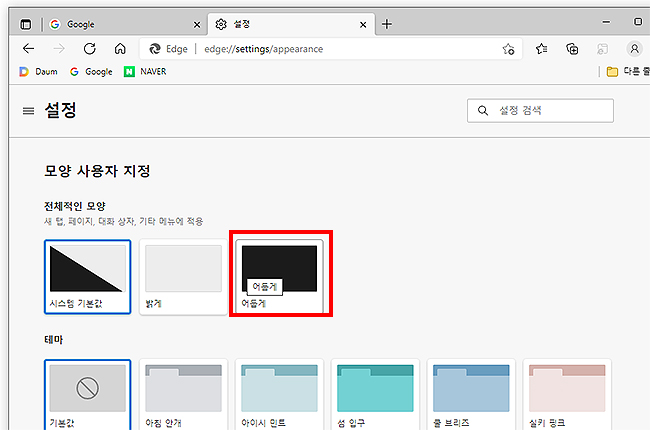
Task: Add this page to favorites star
Action: (x=508, y=49)
